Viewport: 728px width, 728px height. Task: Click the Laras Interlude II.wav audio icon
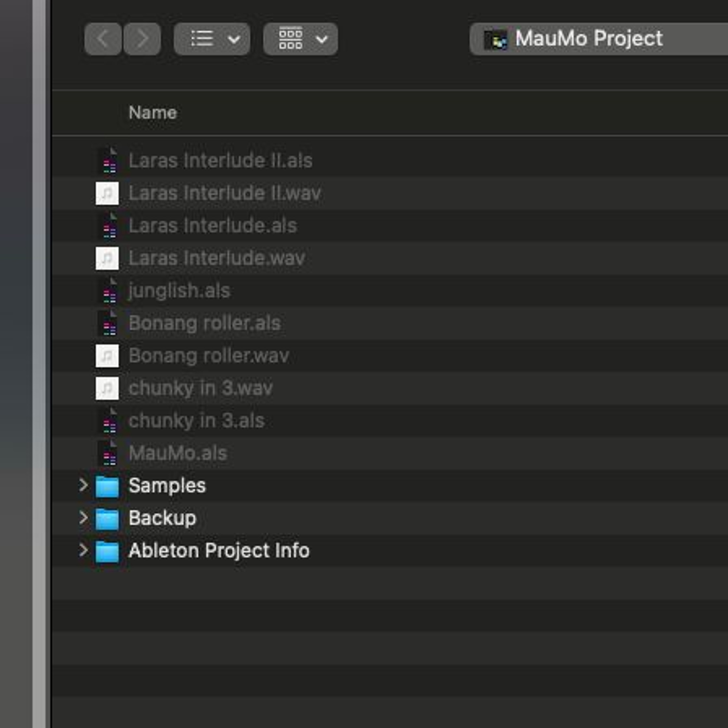(x=107, y=193)
